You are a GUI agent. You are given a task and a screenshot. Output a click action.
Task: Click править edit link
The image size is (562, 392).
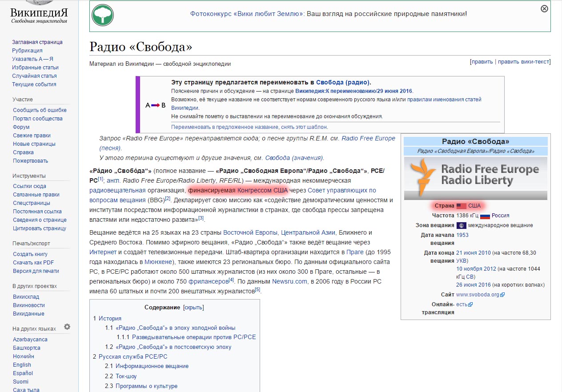tap(482, 62)
